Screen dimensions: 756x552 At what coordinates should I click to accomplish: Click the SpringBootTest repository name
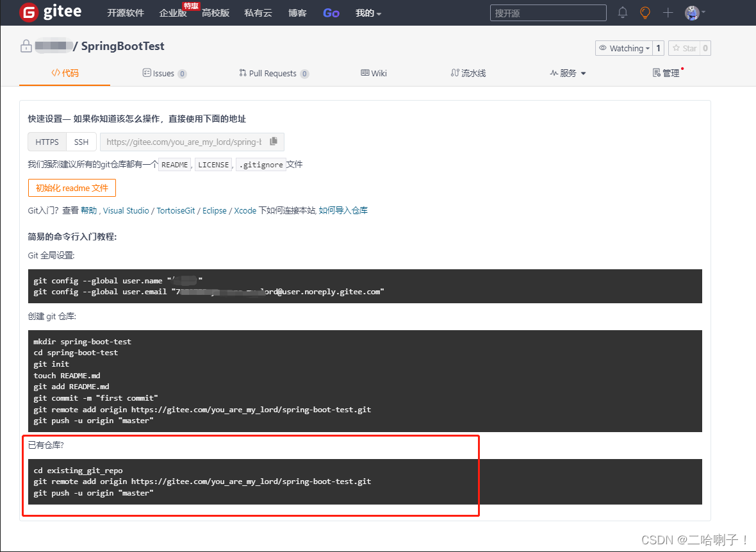click(x=122, y=46)
